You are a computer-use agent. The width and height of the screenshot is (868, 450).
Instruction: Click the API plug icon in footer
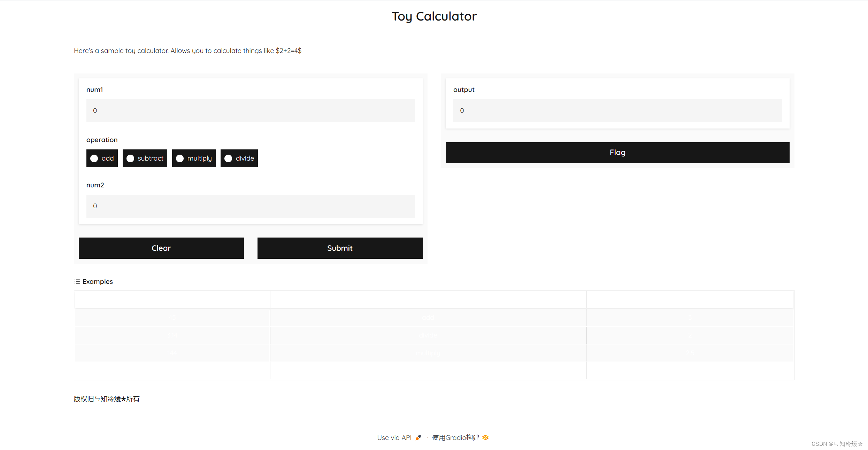click(x=418, y=437)
